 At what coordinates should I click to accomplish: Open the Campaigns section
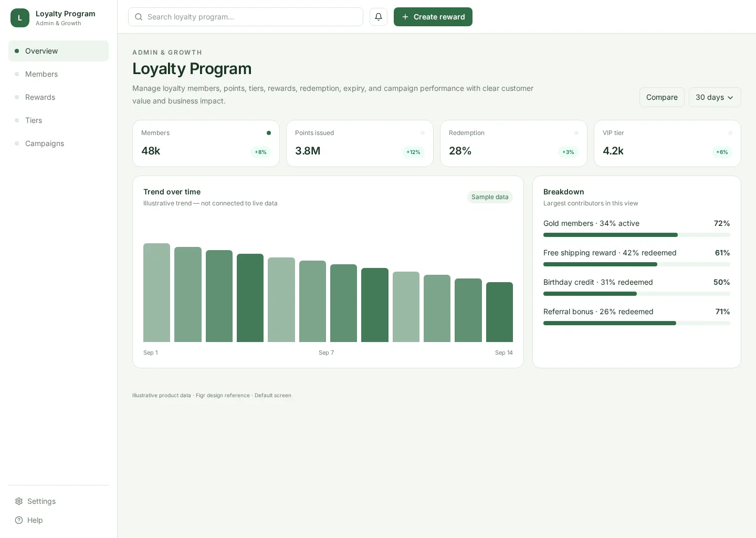tap(58, 143)
